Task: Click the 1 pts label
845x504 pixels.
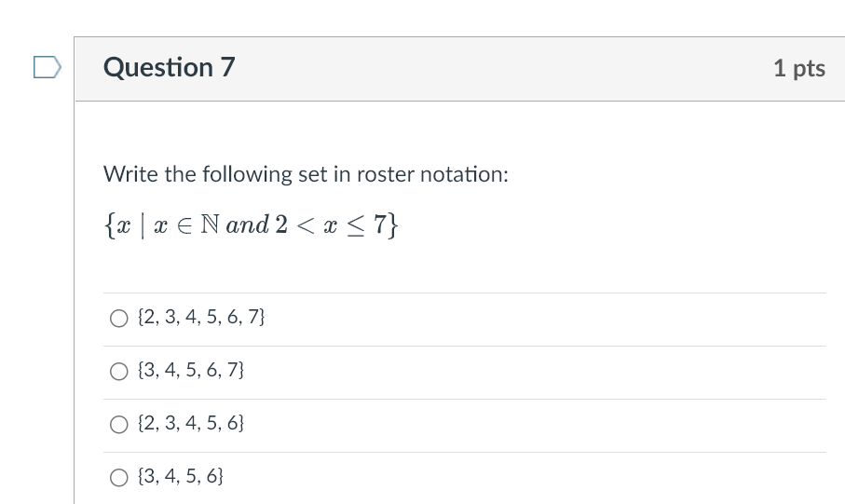Action: pyautogui.click(x=799, y=68)
